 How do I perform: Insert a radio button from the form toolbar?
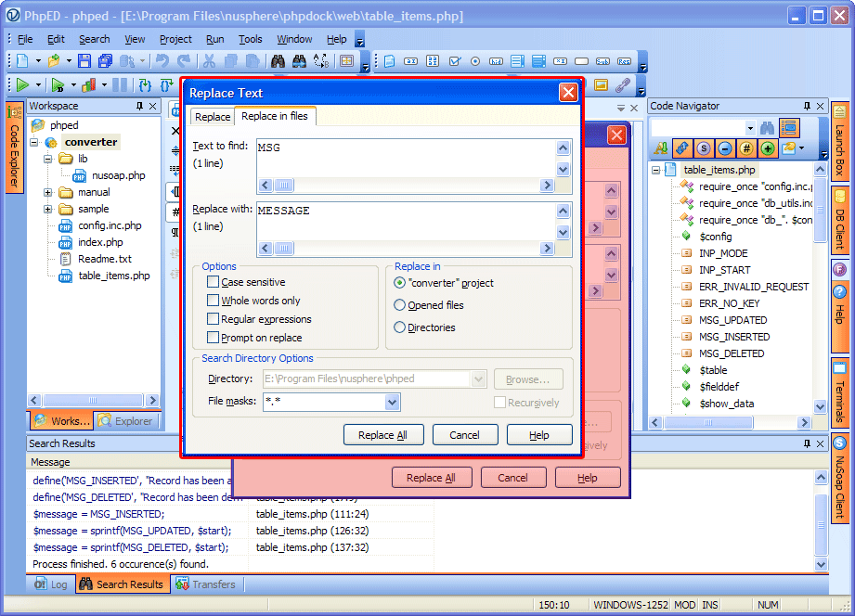click(475, 61)
